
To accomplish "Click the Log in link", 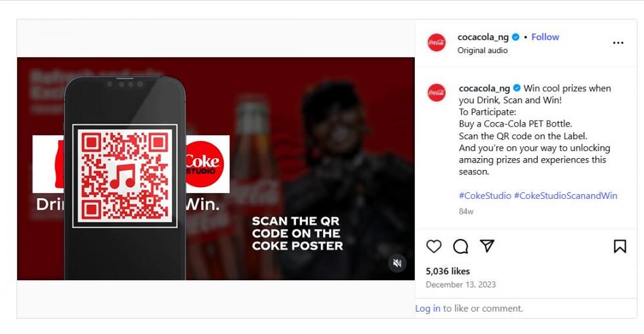I will click(427, 308).
